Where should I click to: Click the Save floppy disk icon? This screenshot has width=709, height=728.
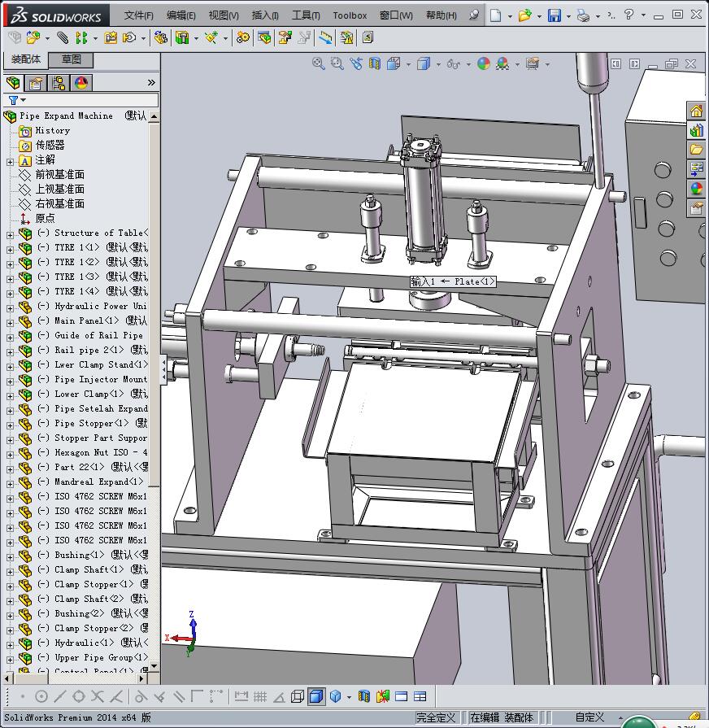click(555, 15)
